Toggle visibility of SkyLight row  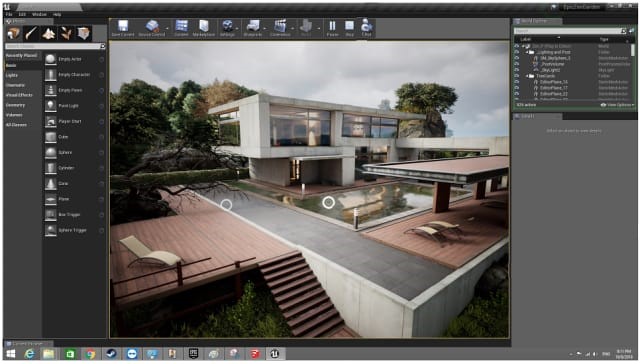(x=517, y=70)
